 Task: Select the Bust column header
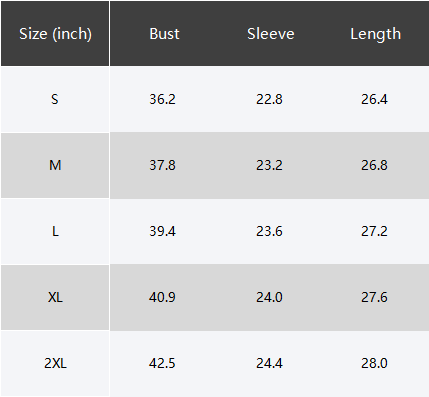[x=164, y=34]
